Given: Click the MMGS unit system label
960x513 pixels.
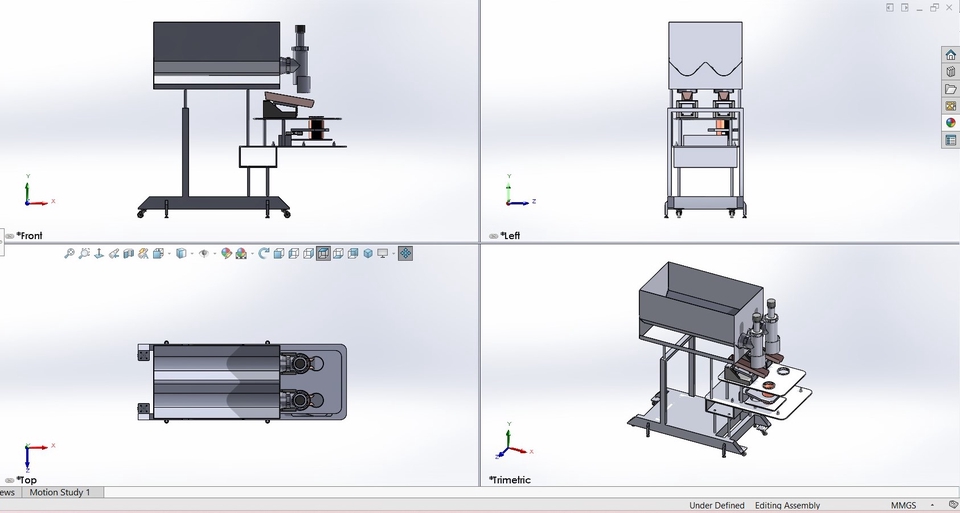Looking at the screenshot, I should point(904,506).
